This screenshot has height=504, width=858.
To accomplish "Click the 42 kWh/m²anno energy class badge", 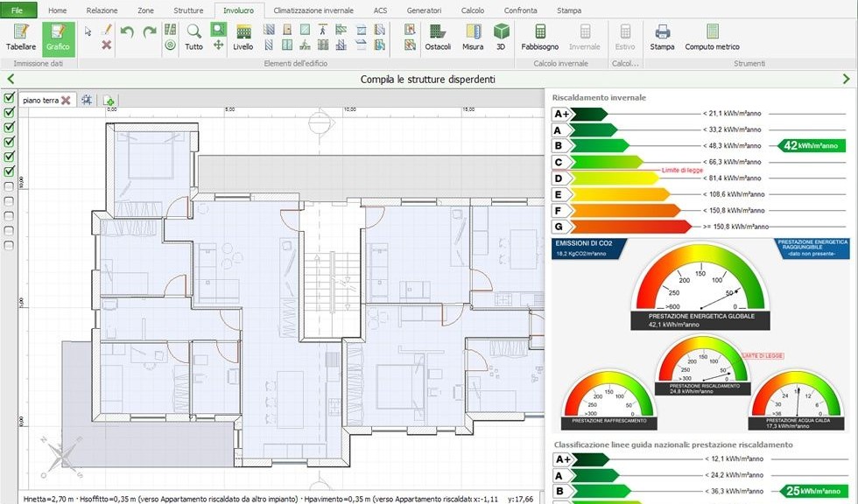I will (812, 145).
